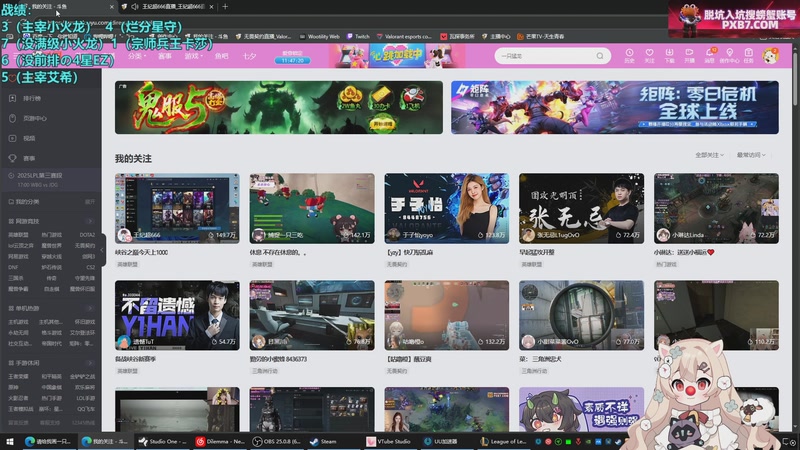Click the 开播 start-streaming icon in header
The image size is (800, 450).
coord(689,55)
